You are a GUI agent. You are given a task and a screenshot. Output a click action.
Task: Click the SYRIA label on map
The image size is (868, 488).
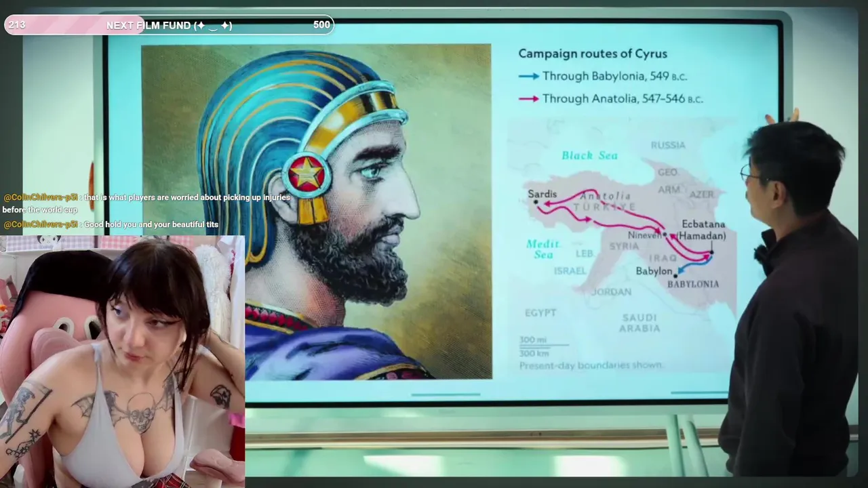[624, 246]
